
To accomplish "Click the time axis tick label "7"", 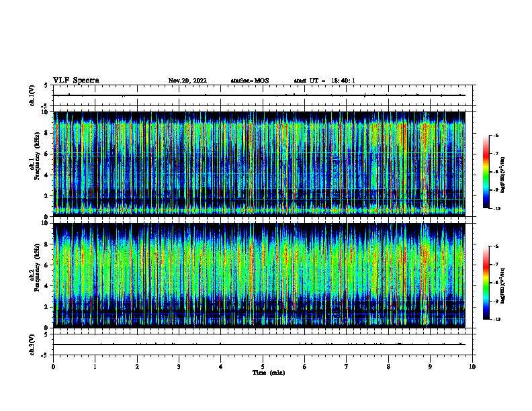I will coord(347,367).
